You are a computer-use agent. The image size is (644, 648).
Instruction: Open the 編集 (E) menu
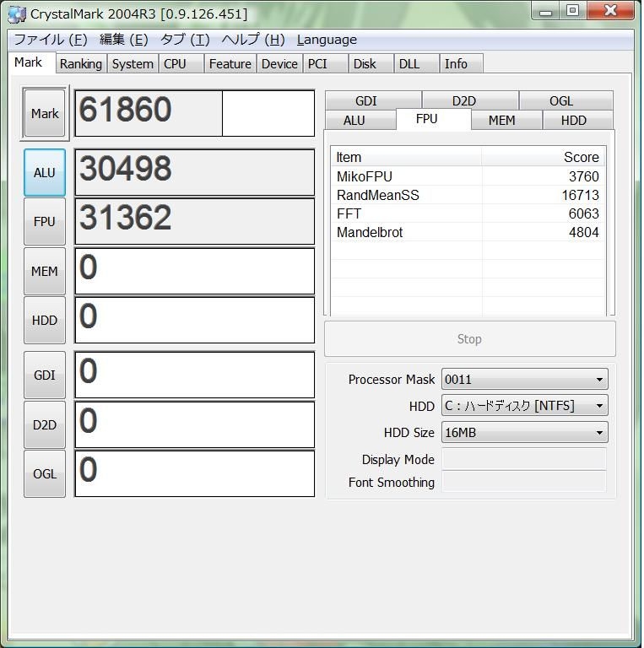[123, 40]
